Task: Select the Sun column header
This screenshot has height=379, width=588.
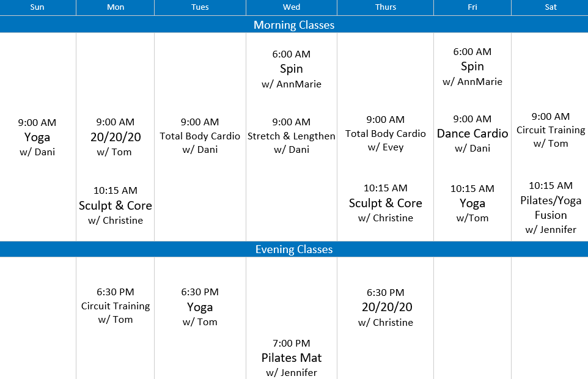Action: pos(37,7)
